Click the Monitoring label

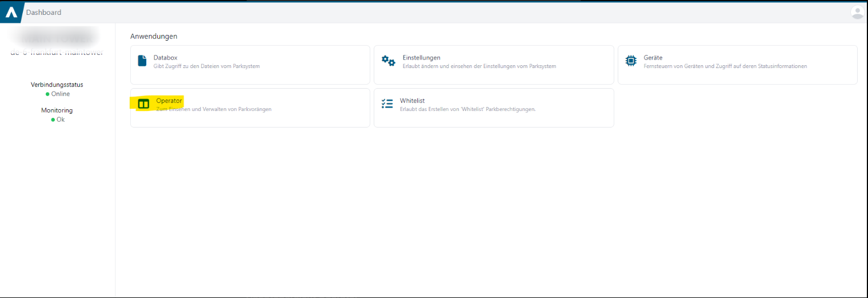pos(57,110)
